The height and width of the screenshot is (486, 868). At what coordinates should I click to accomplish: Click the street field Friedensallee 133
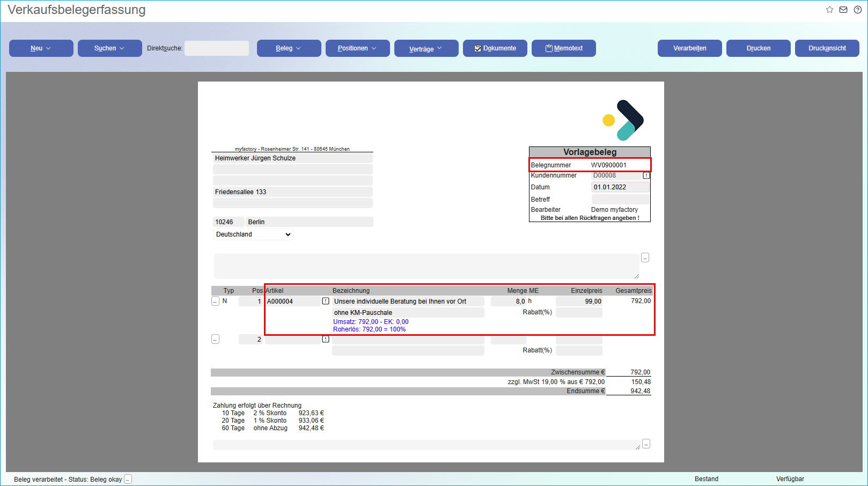[293, 192]
